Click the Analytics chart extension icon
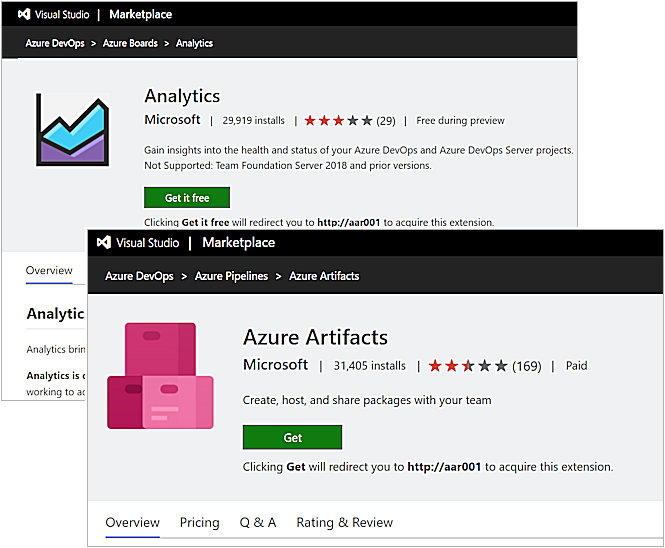Image resolution: width=665 pixels, height=548 pixels. (x=73, y=129)
